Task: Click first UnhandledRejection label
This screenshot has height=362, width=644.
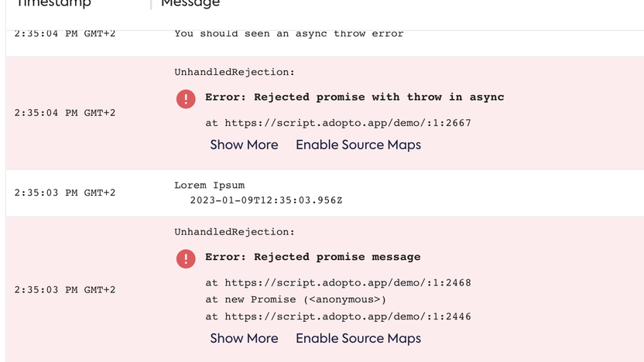Action: coord(235,72)
